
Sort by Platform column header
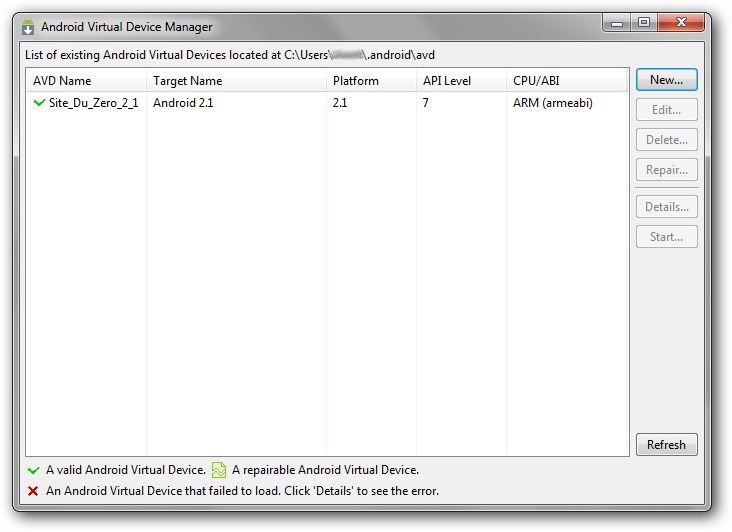(371, 81)
